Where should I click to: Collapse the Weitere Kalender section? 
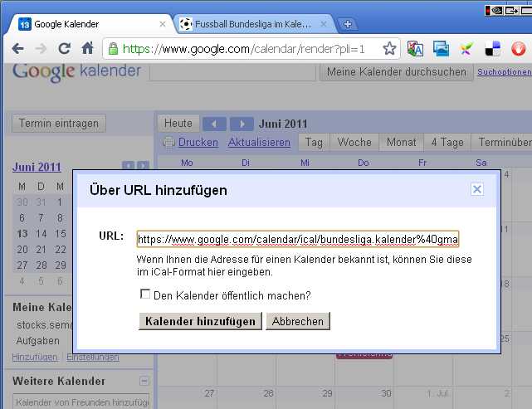[144, 381]
